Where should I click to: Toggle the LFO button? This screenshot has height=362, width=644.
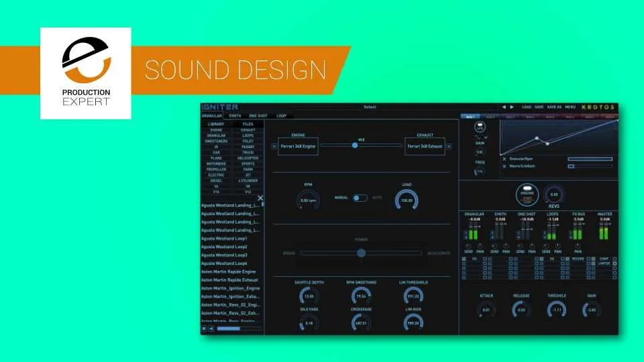pyautogui.click(x=480, y=127)
